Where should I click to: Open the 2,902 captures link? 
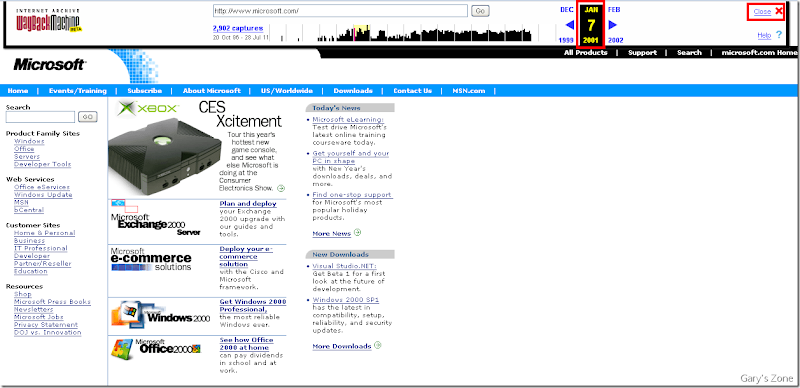(238, 29)
